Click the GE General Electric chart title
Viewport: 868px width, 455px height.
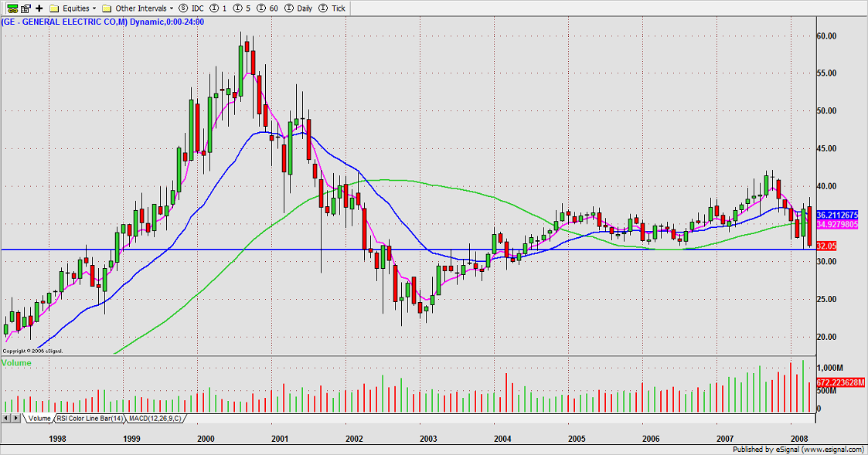click(x=103, y=22)
